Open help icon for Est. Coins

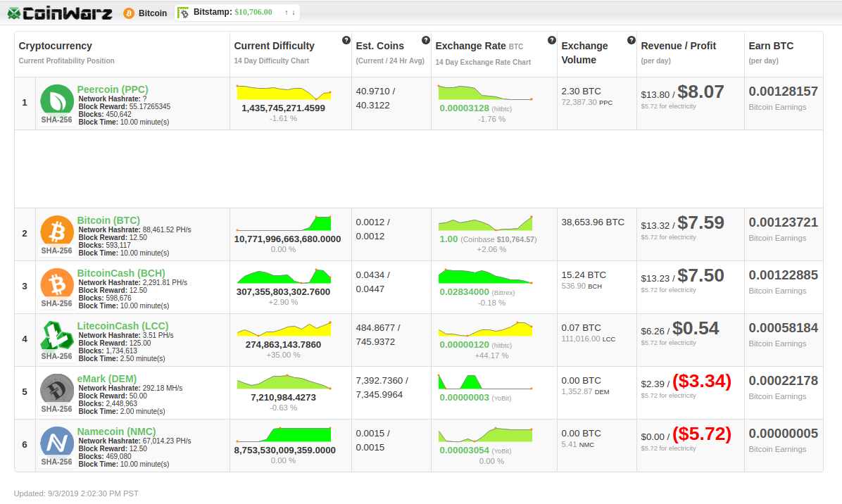point(426,40)
